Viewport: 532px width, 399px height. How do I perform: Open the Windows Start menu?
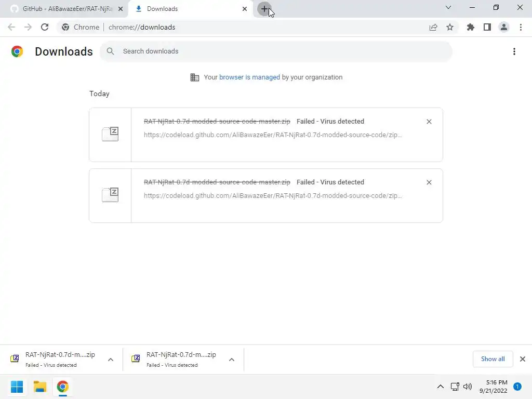pyautogui.click(x=17, y=387)
